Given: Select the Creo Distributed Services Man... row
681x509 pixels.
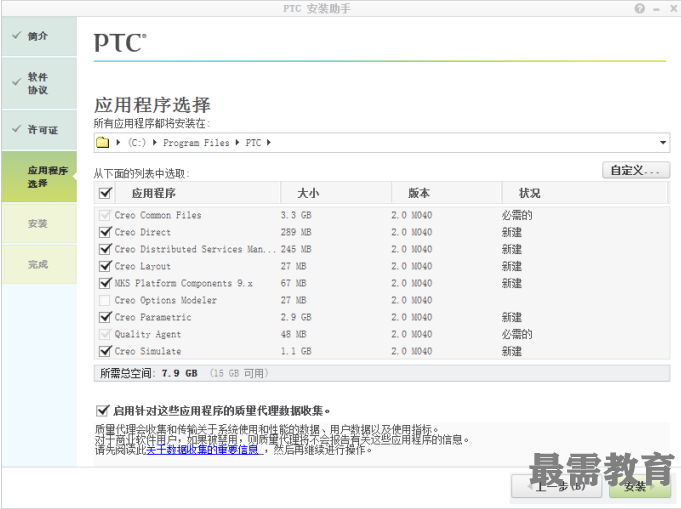Looking at the screenshot, I should coord(195,249).
